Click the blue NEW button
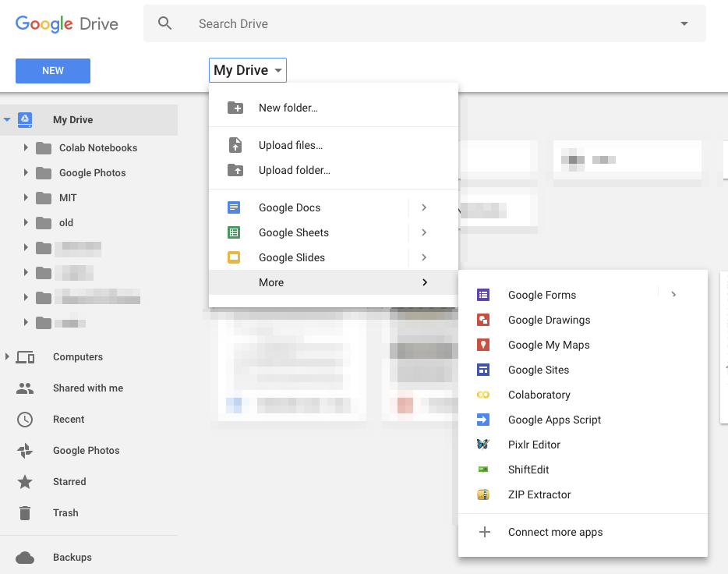The height and width of the screenshot is (574, 728). click(x=53, y=71)
